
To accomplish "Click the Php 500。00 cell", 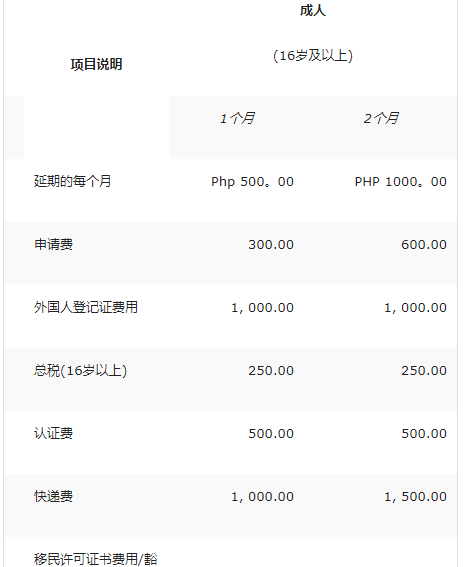I will [x=252, y=182].
